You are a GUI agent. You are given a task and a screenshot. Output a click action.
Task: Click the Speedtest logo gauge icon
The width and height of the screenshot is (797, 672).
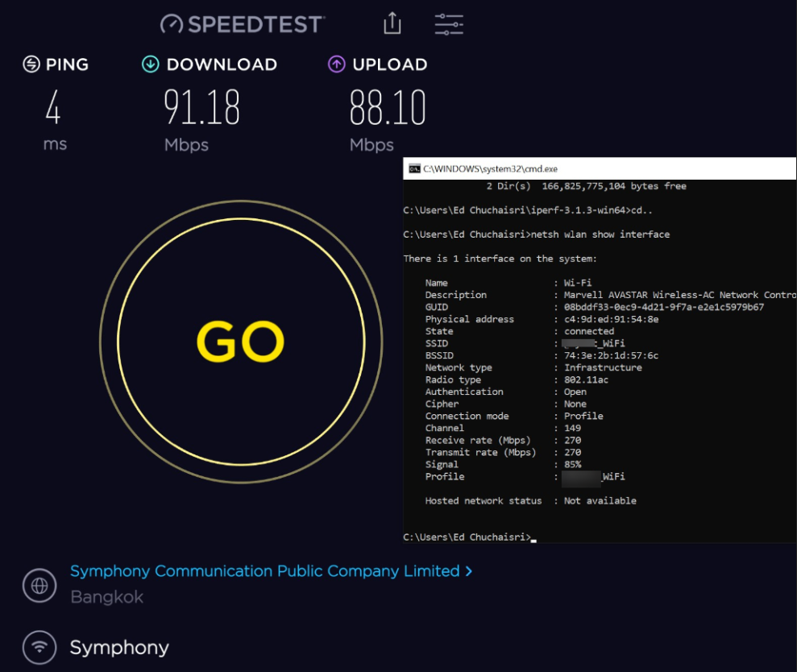pyautogui.click(x=172, y=24)
